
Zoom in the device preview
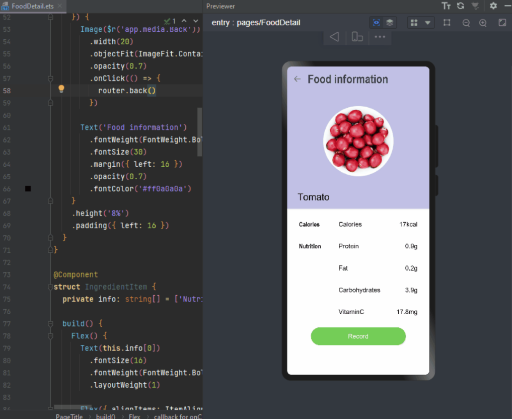[x=483, y=23]
